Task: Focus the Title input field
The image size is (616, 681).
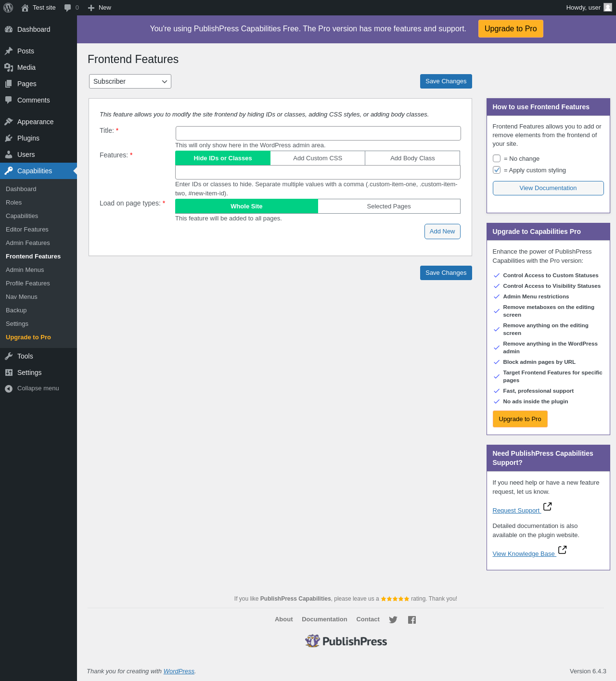Action: 318,133
